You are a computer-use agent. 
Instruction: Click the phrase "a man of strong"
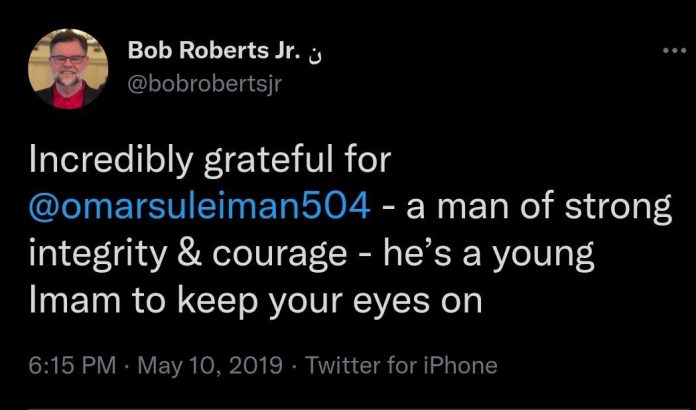[x=539, y=208]
